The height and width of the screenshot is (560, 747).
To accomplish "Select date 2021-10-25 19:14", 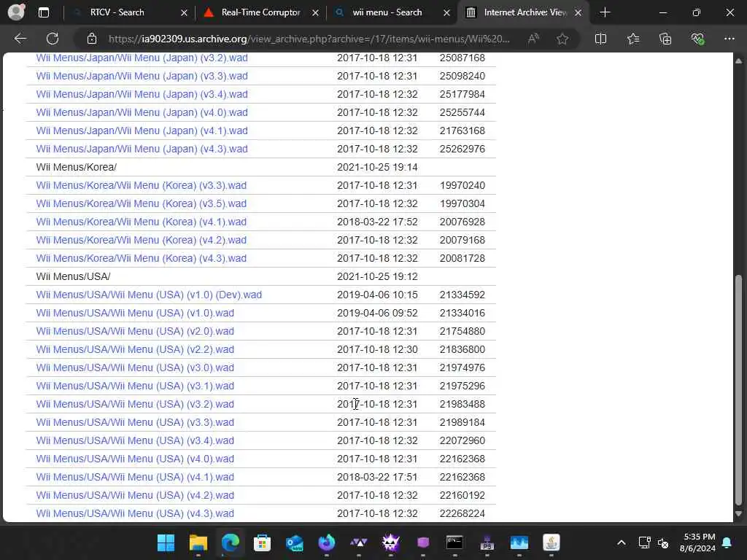I will coord(377,167).
